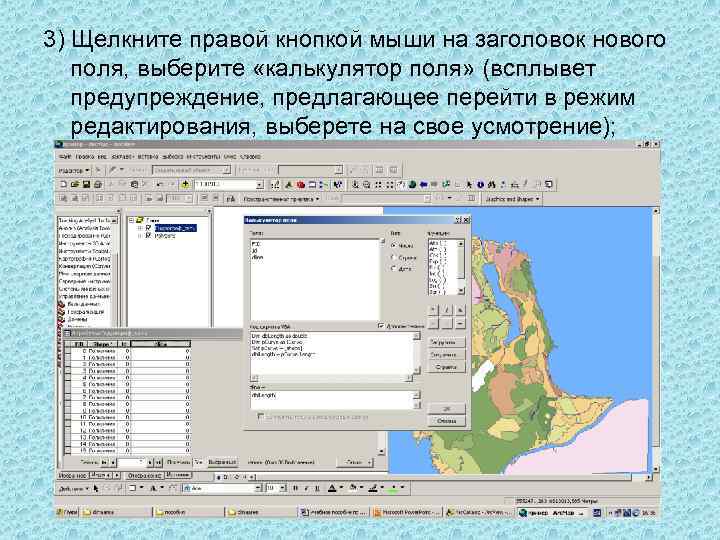Select the black arrow Select Elements tool
720x540 pixels.
pos(469,185)
